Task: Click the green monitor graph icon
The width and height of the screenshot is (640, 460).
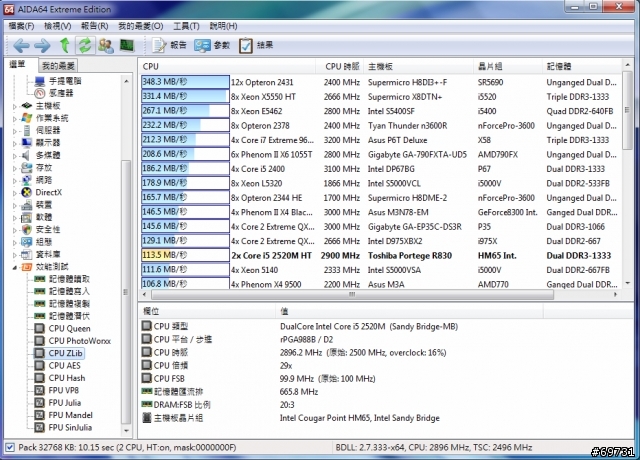Action: (x=127, y=45)
